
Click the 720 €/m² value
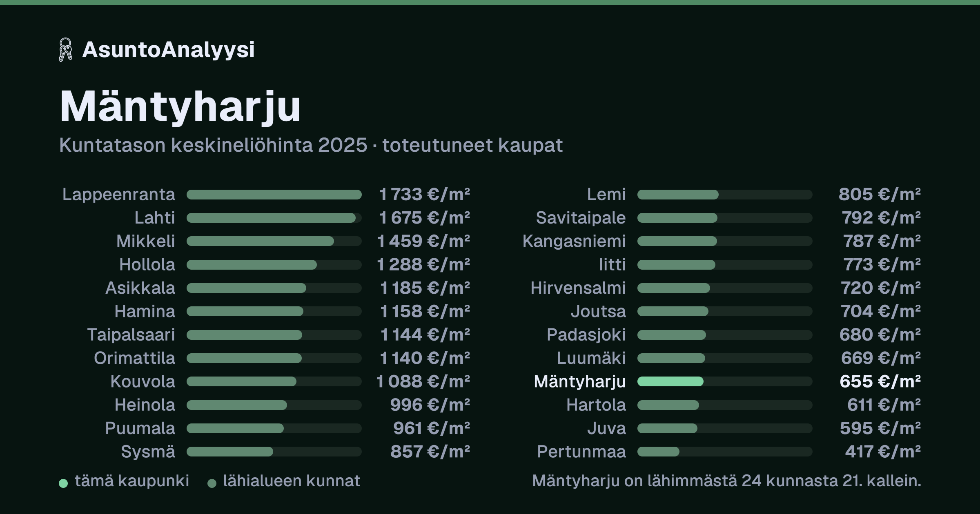(x=881, y=288)
